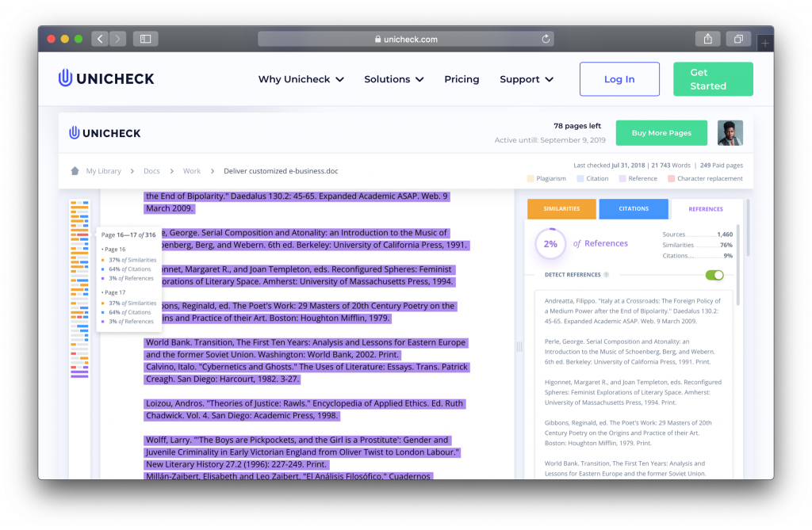Click the Detect References help icon
812x530 pixels.
[x=607, y=275]
